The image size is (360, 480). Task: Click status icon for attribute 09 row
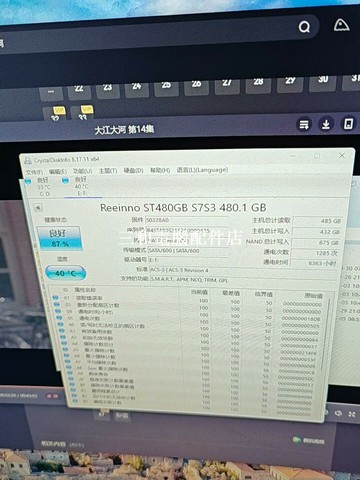coord(58,311)
